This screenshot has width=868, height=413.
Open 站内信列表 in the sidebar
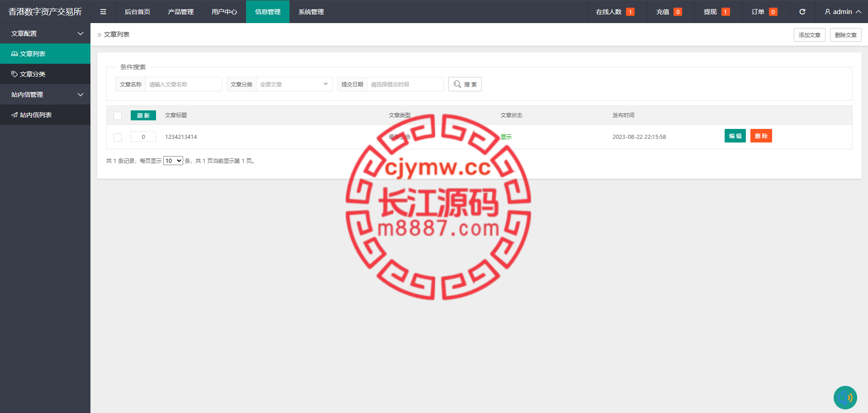45,115
